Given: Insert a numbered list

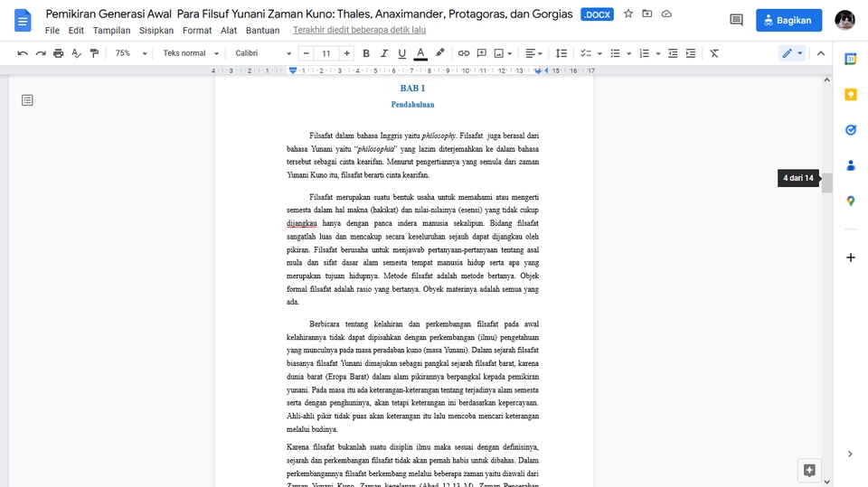Looking at the screenshot, I should [645, 53].
